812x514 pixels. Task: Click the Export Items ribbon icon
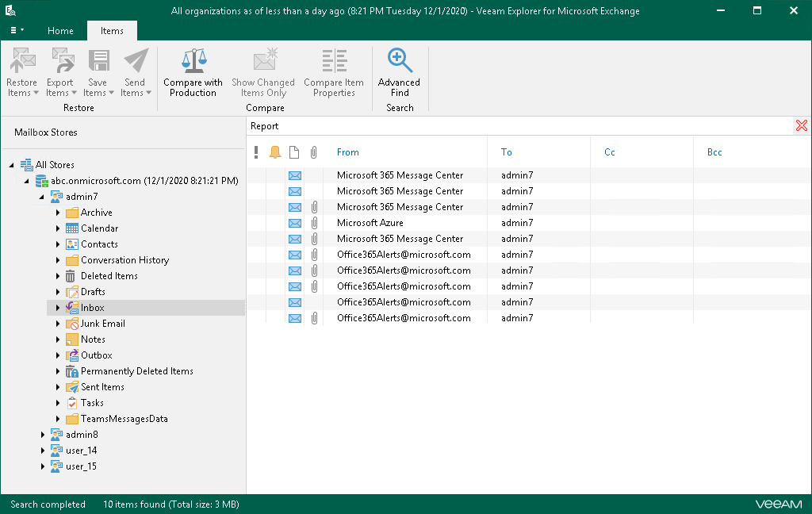tap(59, 62)
